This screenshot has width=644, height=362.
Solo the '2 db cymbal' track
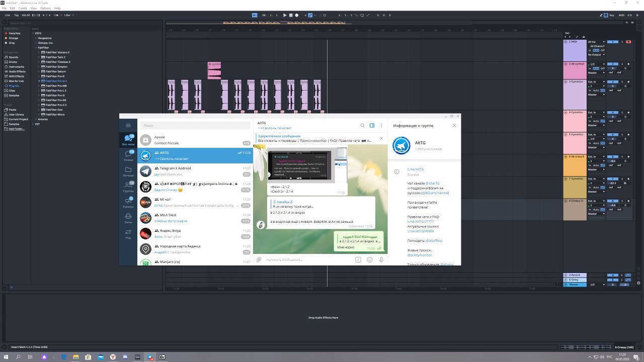pos(622,64)
